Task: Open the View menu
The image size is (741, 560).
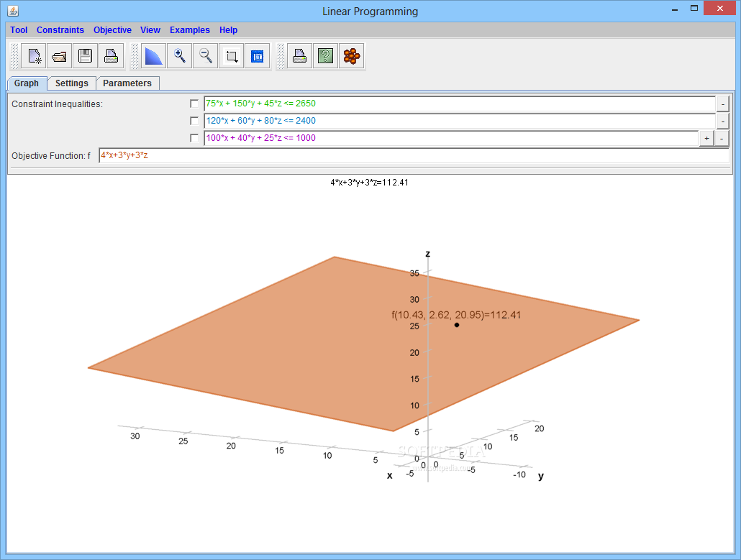Action: [150, 29]
